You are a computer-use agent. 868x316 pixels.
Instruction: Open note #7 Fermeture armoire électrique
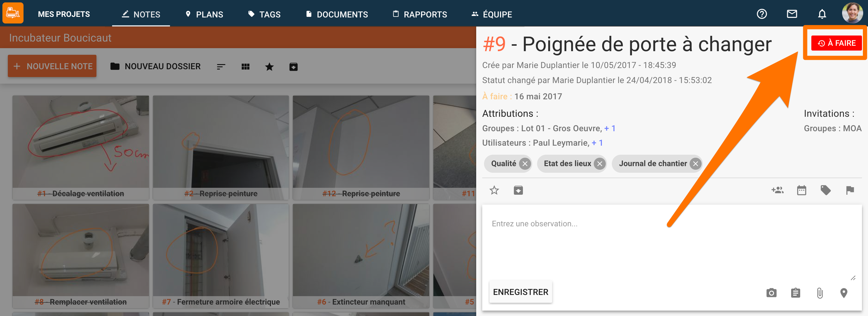tap(221, 256)
